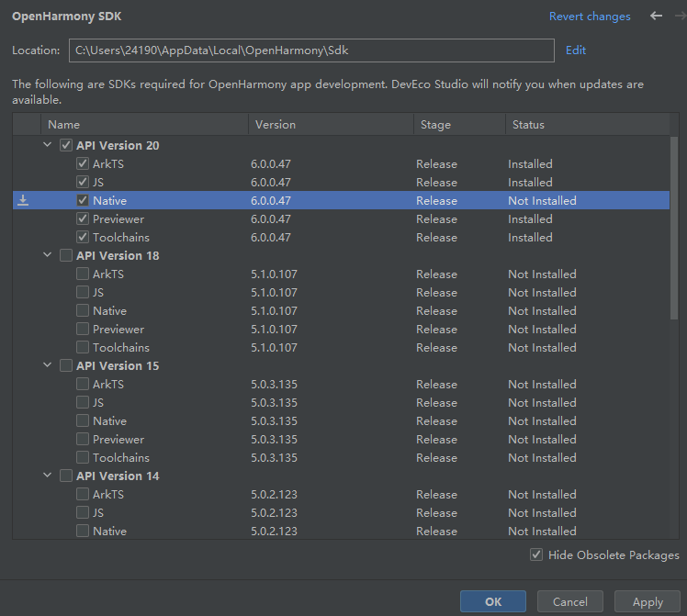Select the API Version 18 label
The image size is (687, 616).
point(118,256)
